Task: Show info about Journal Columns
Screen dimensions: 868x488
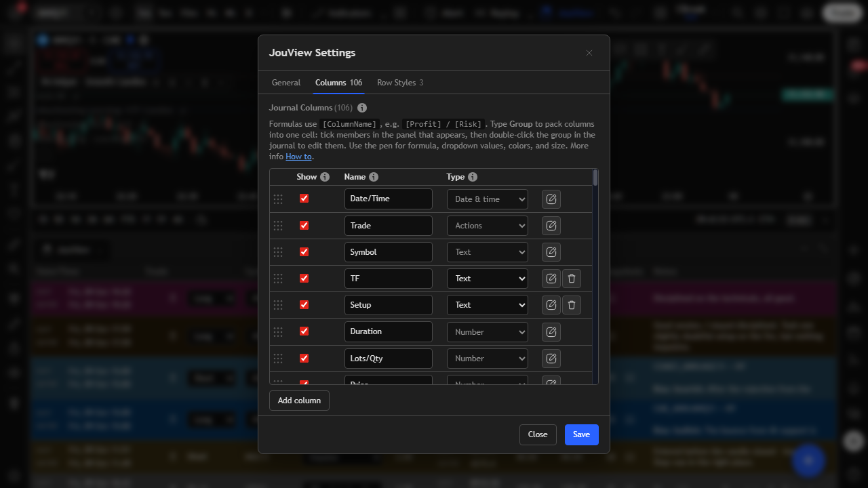Action: [x=362, y=108]
